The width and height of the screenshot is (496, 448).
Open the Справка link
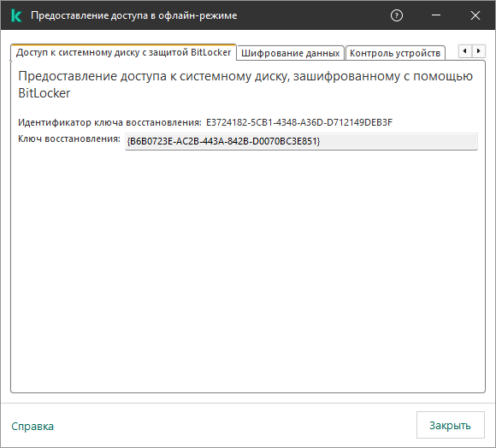pos(32,426)
